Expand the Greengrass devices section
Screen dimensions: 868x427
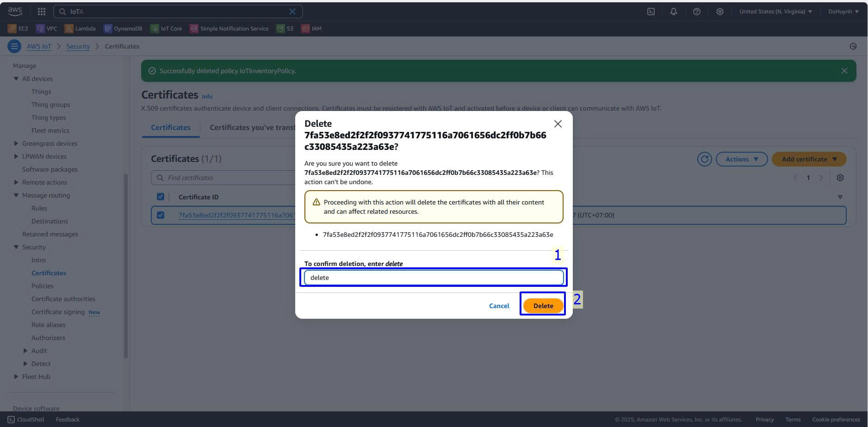click(x=16, y=143)
